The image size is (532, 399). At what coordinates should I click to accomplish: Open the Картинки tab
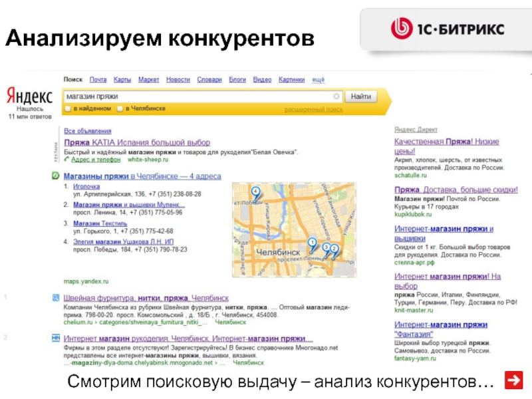point(291,80)
